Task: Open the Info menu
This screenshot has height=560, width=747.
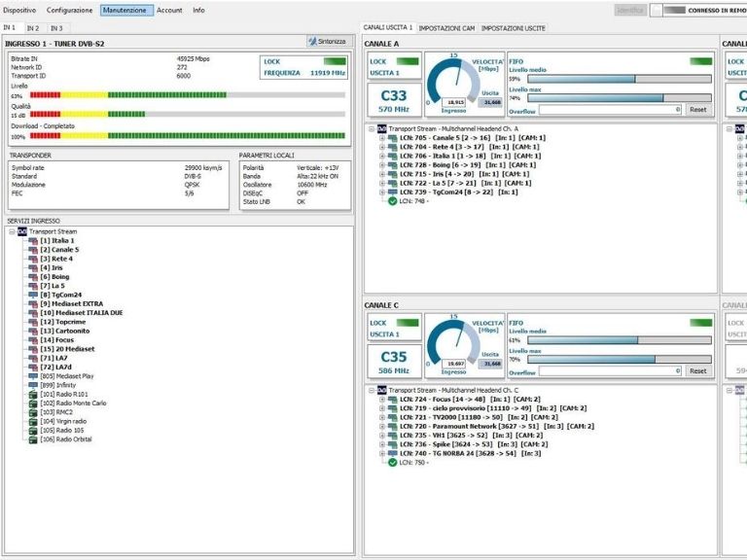Action: [x=198, y=10]
